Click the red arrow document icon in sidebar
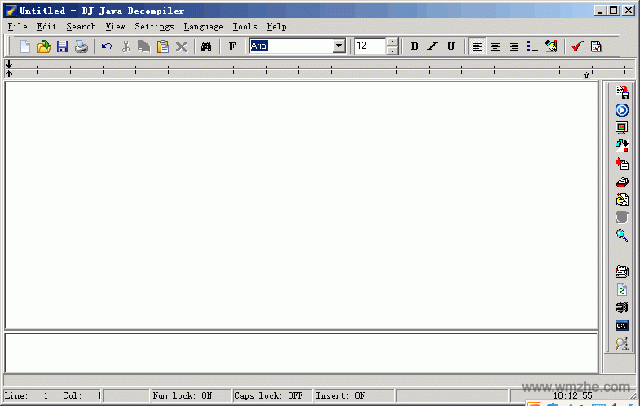The width and height of the screenshot is (640, 406). click(622, 164)
